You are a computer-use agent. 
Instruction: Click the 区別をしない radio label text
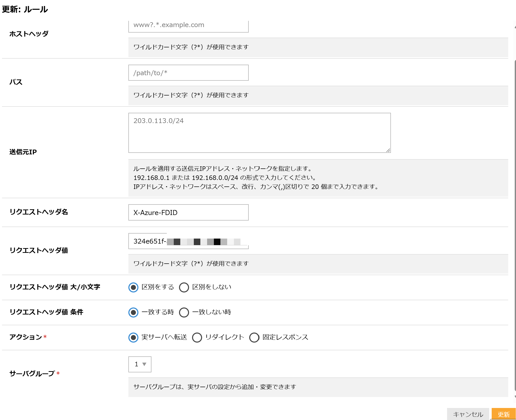(x=212, y=287)
